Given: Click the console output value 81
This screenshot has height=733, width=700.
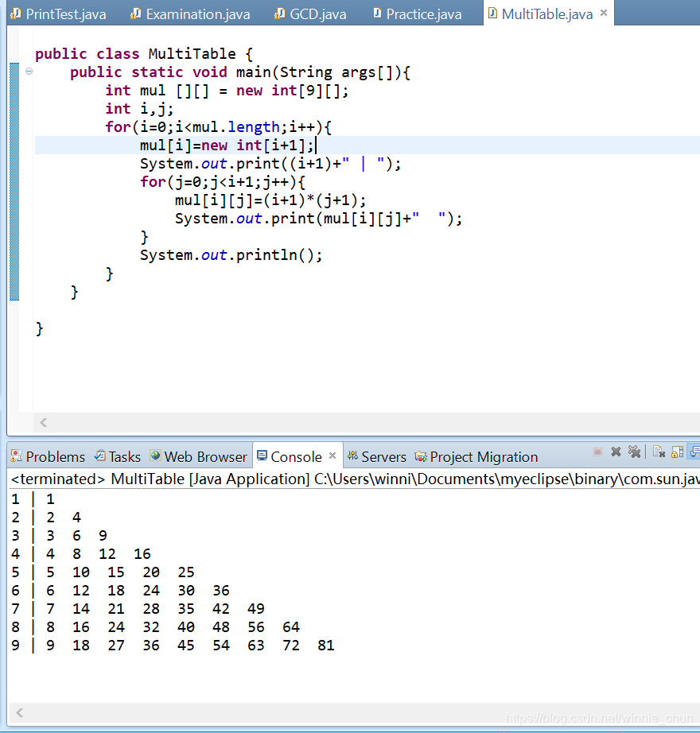Looking at the screenshot, I should click(x=326, y=646).
